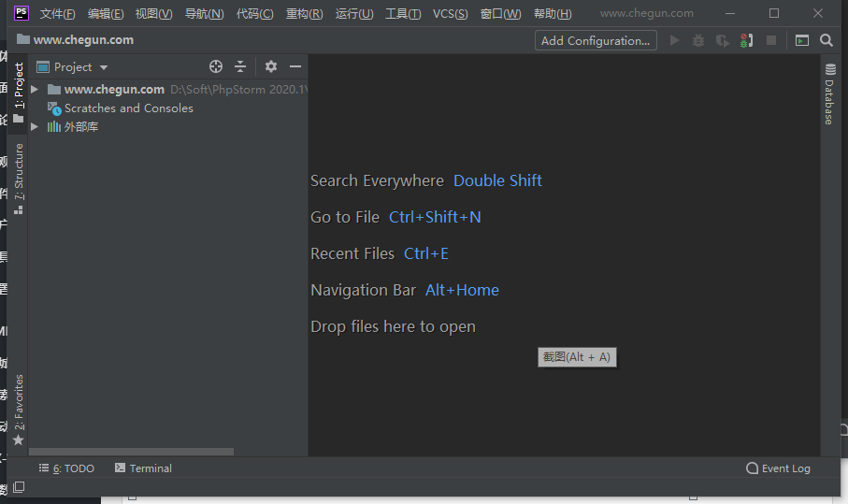Click the Alt+Home shortcut text
This screenshot has width=848, height=504.
click(462, 291)
